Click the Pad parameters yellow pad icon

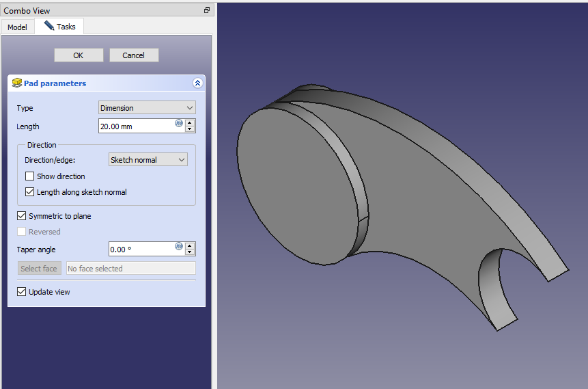point(17,83)
